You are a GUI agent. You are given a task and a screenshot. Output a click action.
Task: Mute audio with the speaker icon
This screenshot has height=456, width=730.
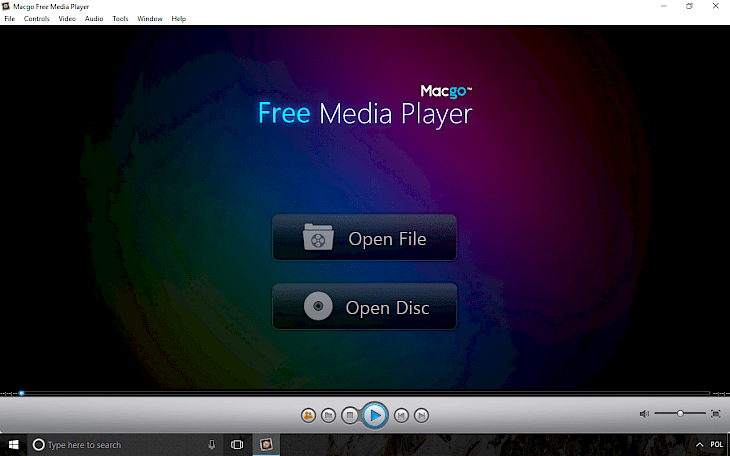tap(644, 414)
